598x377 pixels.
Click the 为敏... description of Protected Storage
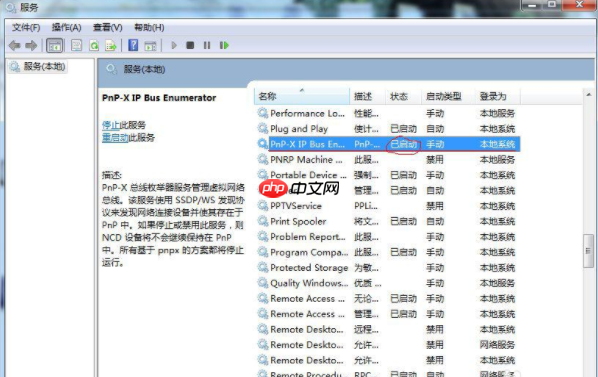tap(367, 268)
